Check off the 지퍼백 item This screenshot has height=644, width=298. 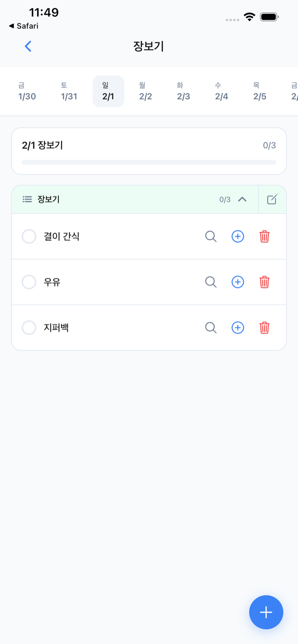29,327
